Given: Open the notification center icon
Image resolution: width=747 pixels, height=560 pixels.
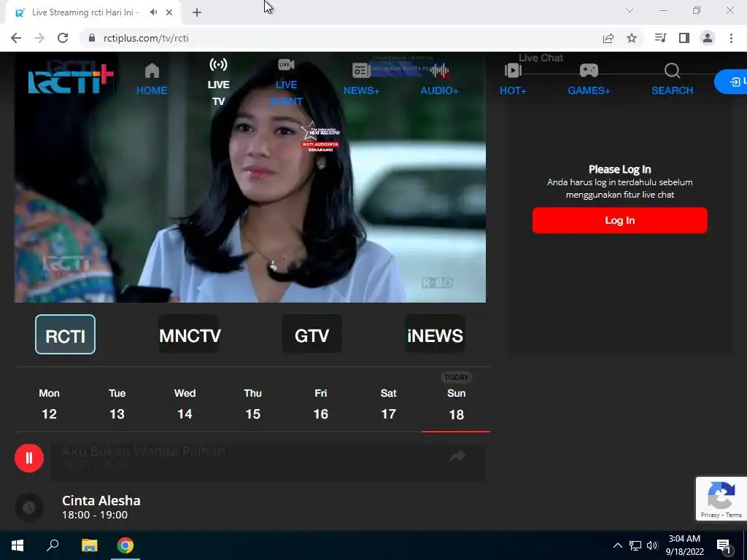Looking at the screenshot, I should coord(724,545).
